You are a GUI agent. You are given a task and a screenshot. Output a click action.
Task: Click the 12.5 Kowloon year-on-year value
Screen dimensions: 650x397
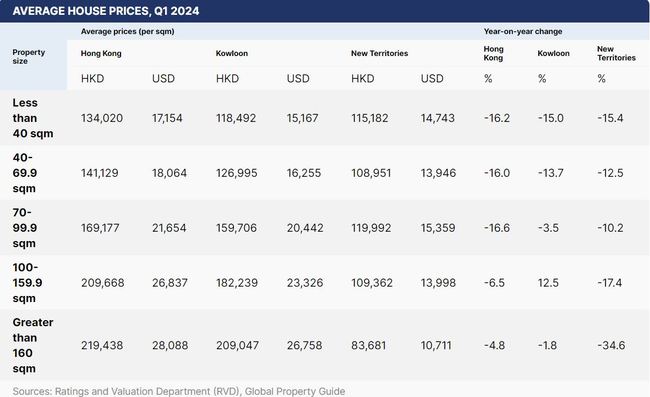(x=548, y=283)
